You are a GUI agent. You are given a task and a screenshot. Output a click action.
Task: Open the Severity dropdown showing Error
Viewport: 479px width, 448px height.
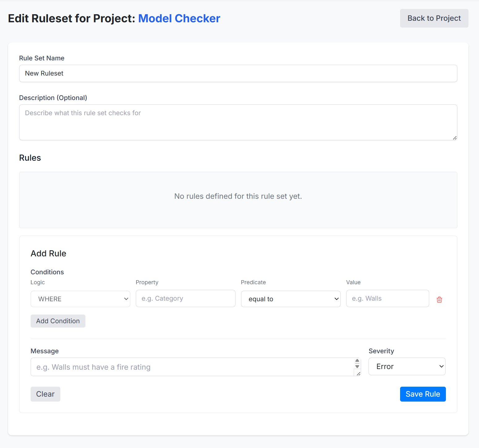point(407,366)
